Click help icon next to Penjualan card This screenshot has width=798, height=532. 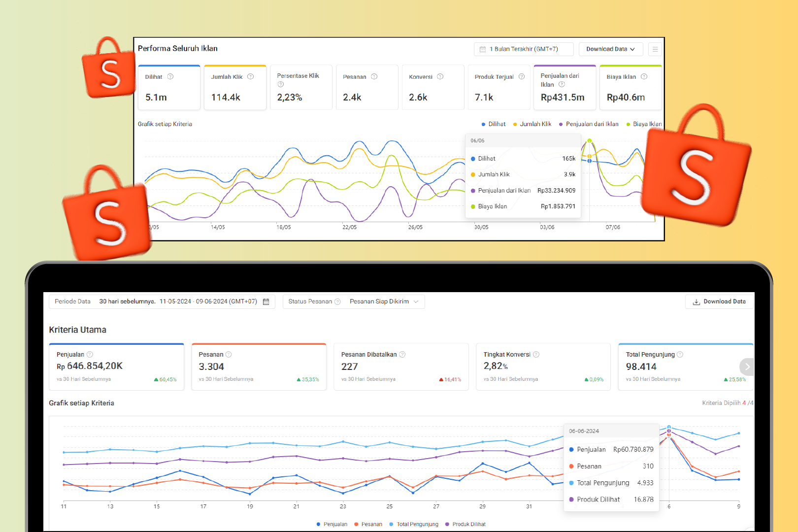coord(90,354)
